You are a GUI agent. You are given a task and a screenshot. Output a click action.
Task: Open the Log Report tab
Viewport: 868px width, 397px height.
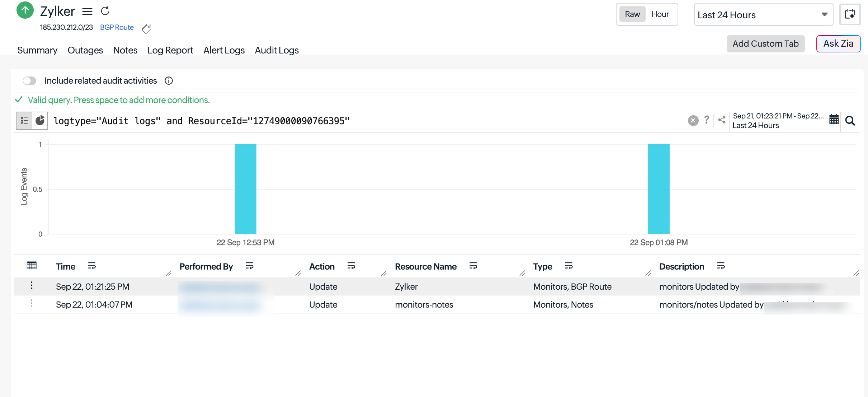[170, 50]
